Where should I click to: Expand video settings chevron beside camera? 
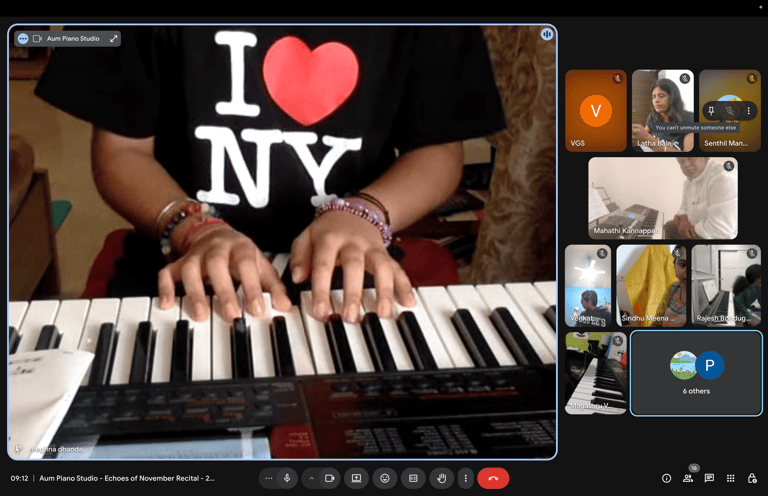311,478
